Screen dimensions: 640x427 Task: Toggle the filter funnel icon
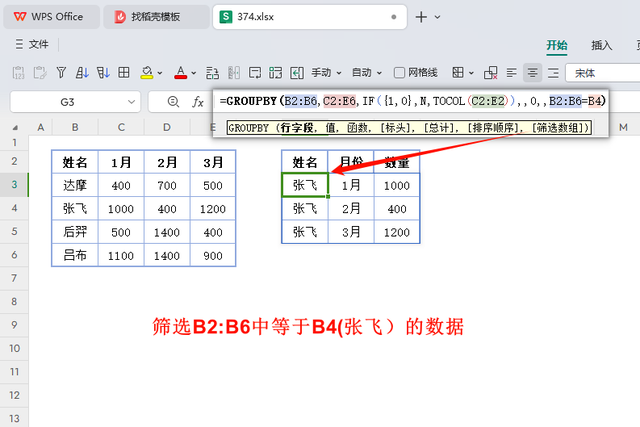[61, 73]
